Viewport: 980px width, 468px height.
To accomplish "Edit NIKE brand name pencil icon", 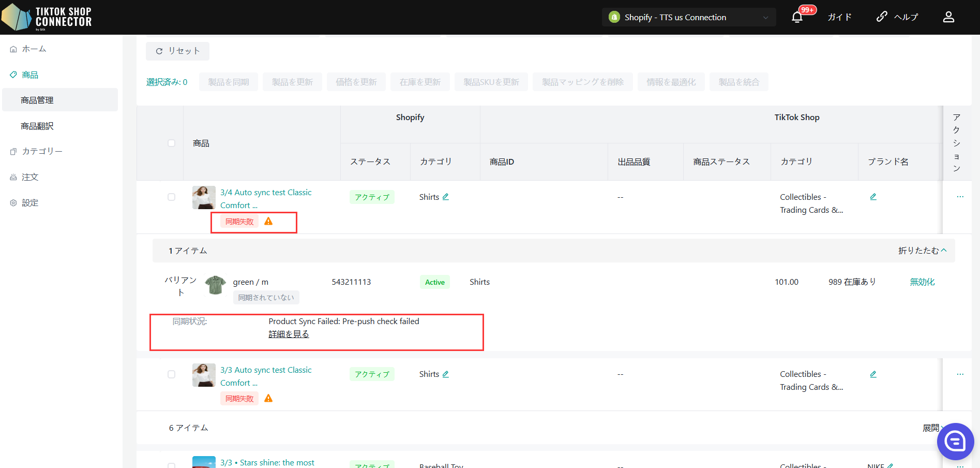I will (x=890, y=465).
